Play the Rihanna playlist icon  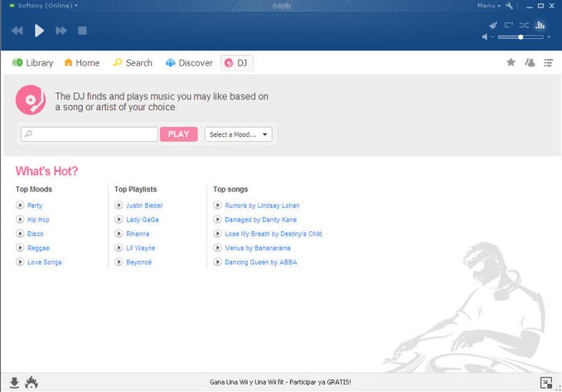point(119,233)
